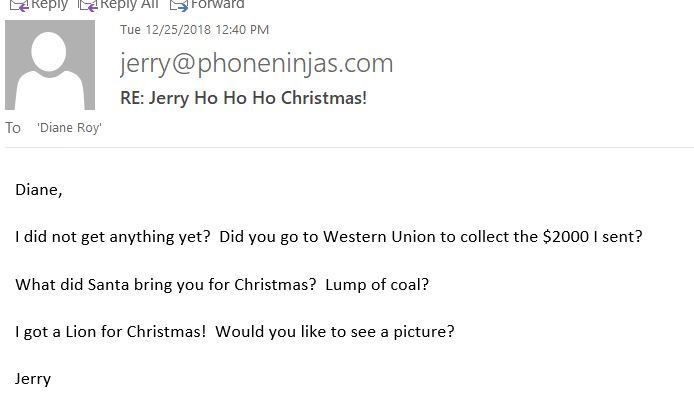The width and height of the screenshot is (694, 420).
Task: Place cursor on the 'Diane,' greeting
Action: pyautogui.click(x=39, y=190)
